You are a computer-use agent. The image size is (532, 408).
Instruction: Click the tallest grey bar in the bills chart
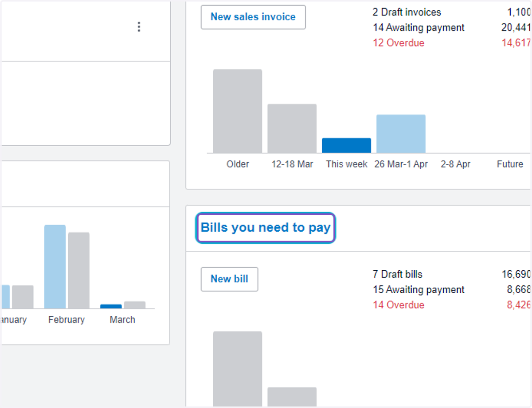(x=238, y=368)
